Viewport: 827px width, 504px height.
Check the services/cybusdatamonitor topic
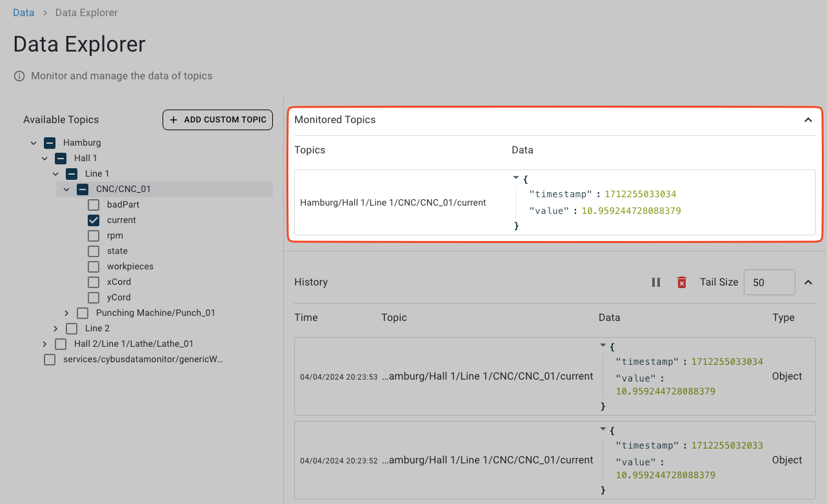point(50,359)
